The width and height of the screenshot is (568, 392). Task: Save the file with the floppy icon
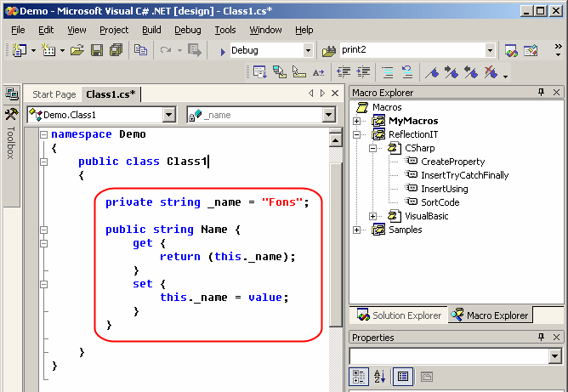[x=97, y=50]
